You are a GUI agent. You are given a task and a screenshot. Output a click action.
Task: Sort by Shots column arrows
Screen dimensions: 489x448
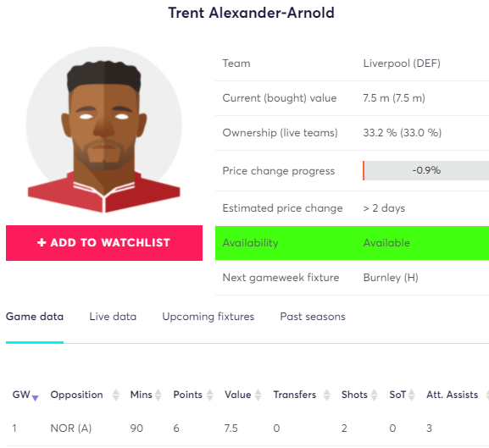(374, 395)
